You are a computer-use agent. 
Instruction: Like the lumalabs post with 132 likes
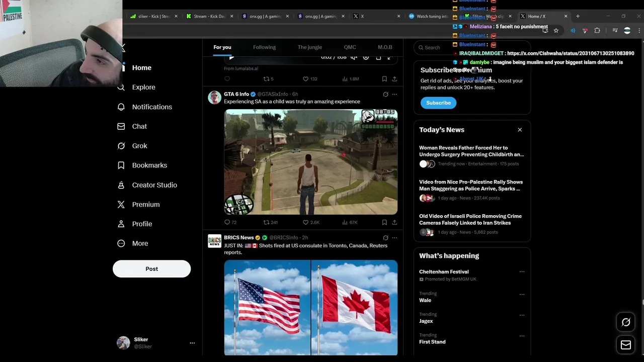[309, 79]
